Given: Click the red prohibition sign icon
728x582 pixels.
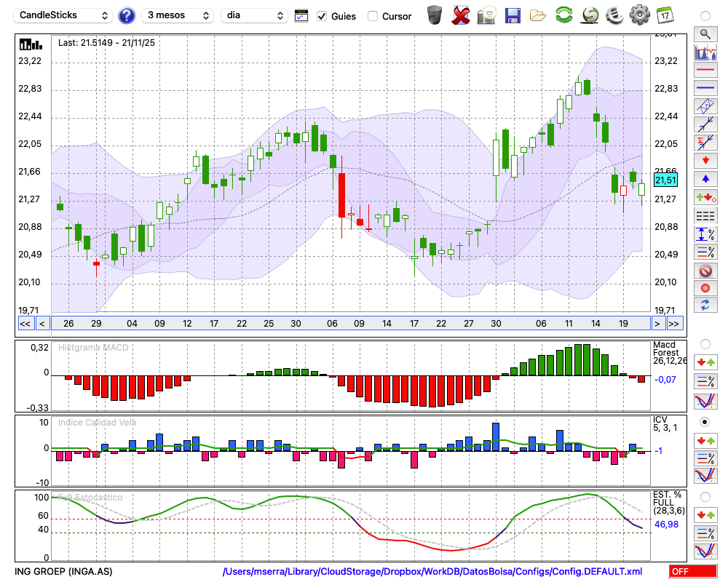Looking at the screenshot, I should point(705,270).
